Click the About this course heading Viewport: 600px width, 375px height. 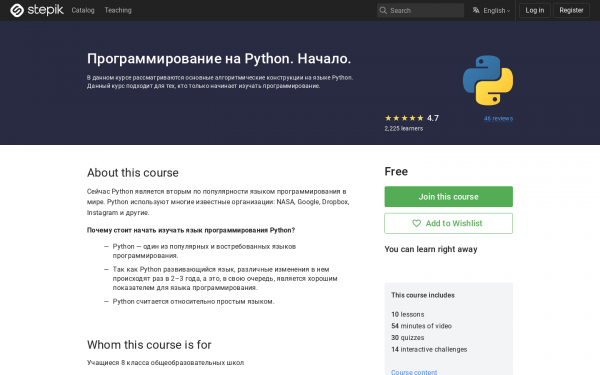point(133,173)
